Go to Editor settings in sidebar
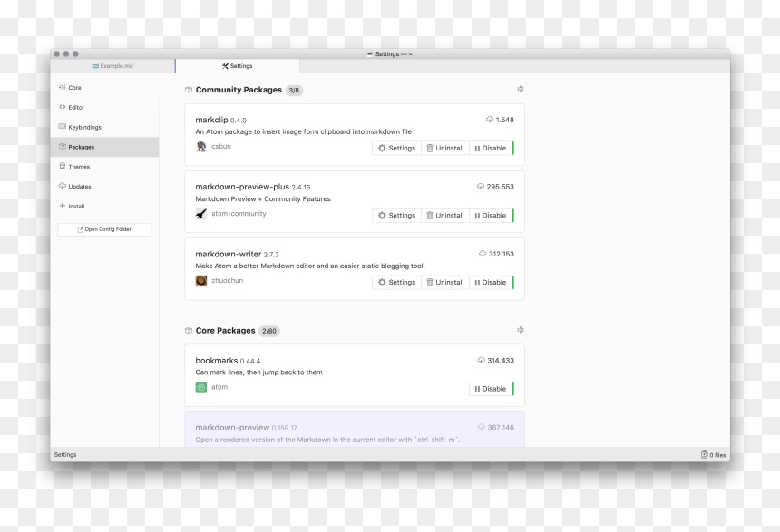Image resolution: width=780 pixels, height=532 pixels. (104, 107)
